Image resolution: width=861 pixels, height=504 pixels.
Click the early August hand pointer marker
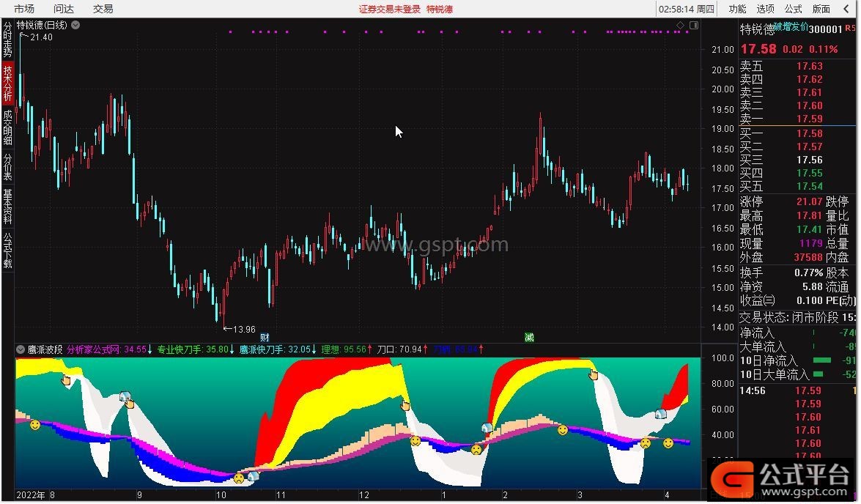click(x=67, y=380)
